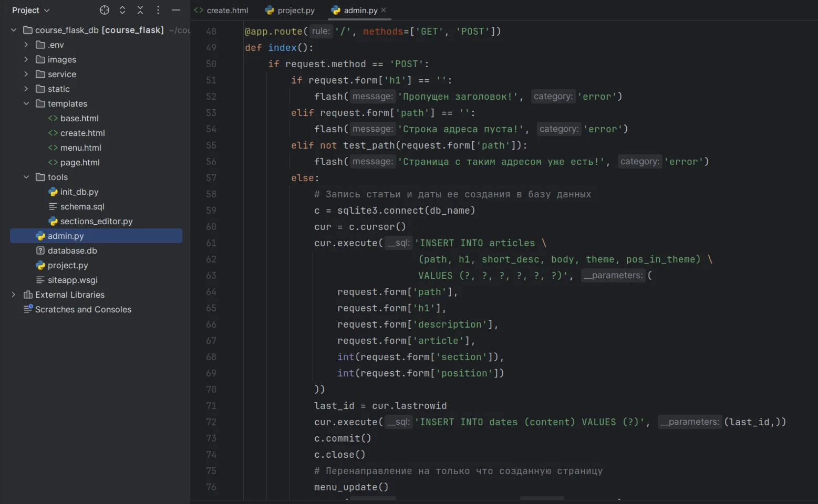
Task: Click line number 61 in the gutter
Action: 211,243
